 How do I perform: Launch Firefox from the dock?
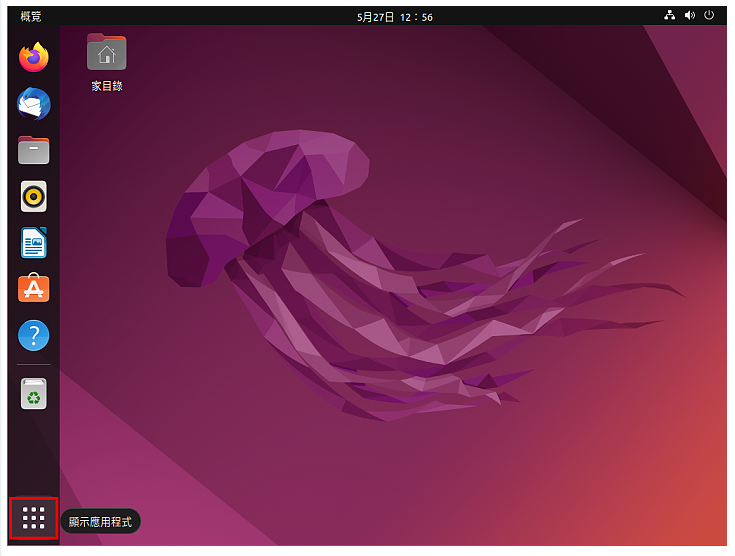click(33, 57)
